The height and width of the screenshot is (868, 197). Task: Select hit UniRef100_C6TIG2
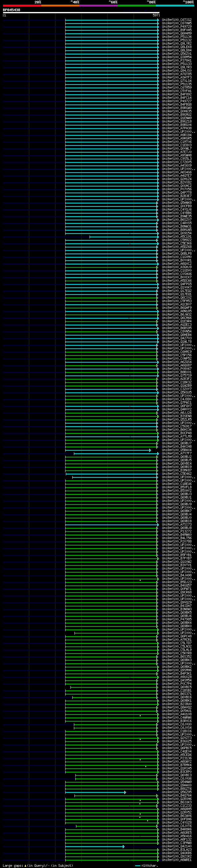[x=176, y=20]
